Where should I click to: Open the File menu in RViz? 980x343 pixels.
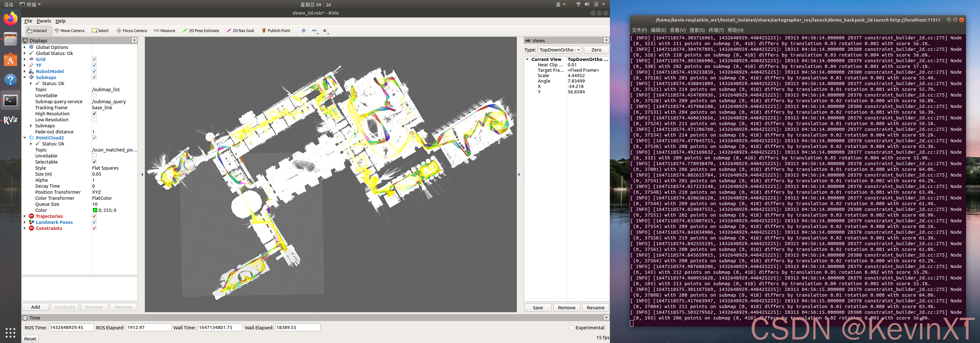tap(28, 21)
